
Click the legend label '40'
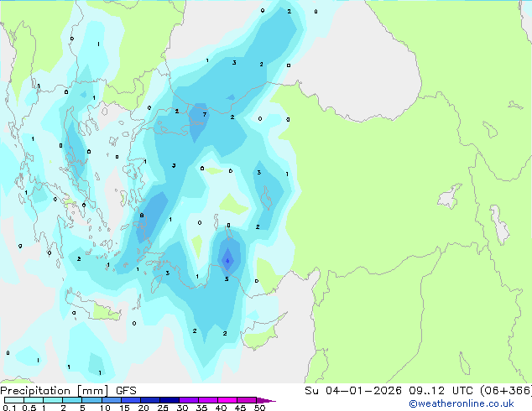tap(221, 408)
